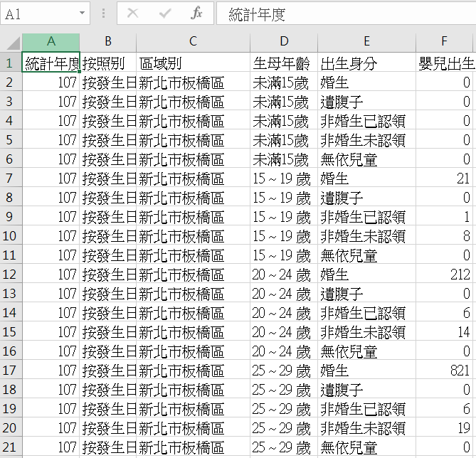Click cell D1 labeled 生母年齡
The width and height of the screenshot is (476, 458).
point(283,63)
